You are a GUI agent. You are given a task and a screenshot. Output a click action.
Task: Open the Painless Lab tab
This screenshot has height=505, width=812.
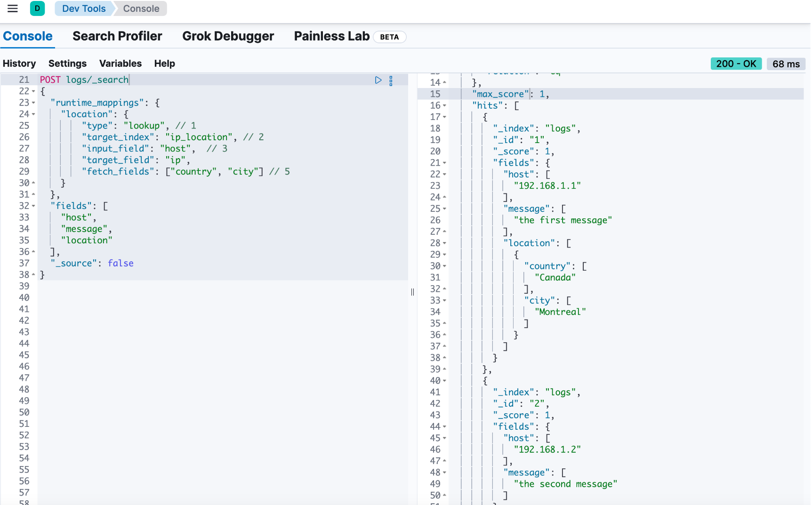[331, 36]
